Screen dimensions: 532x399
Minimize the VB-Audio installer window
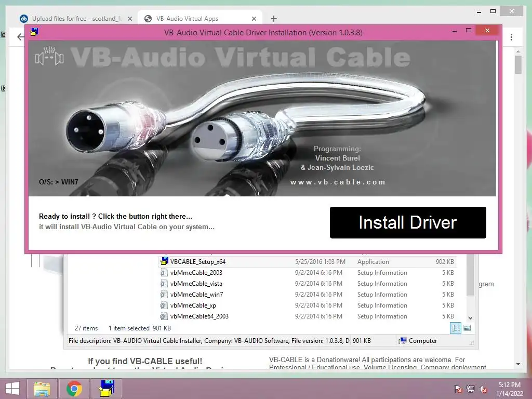click(454, 31)
